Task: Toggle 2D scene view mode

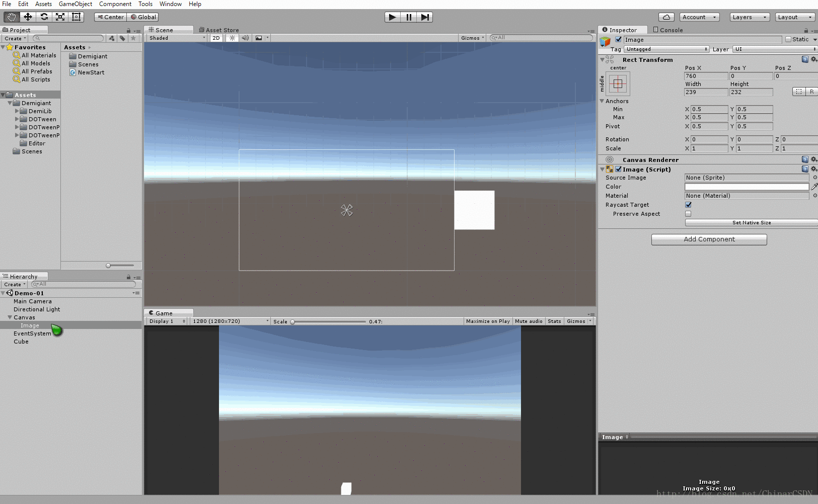Action: pos(216,38)
